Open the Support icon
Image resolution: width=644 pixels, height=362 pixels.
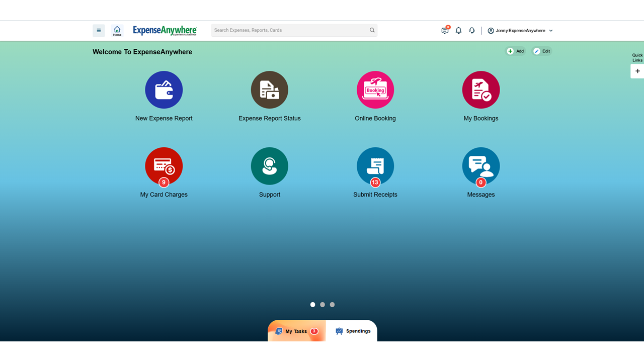270,166
